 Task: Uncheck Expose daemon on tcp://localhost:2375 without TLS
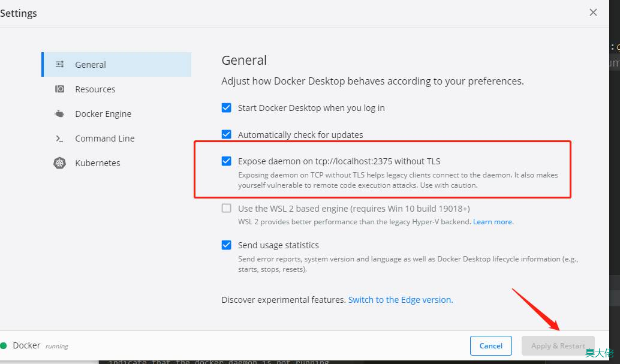(226, 161)
